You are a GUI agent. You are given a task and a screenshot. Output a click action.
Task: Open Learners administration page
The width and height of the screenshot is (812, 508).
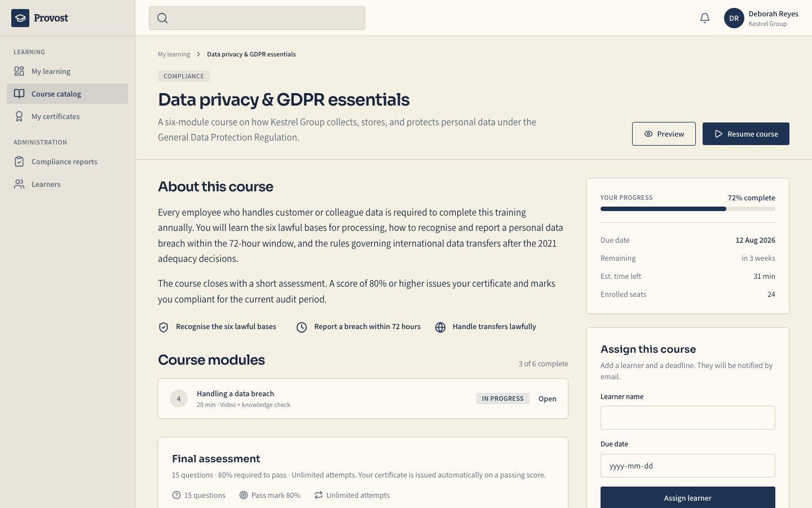click(67, 184)
